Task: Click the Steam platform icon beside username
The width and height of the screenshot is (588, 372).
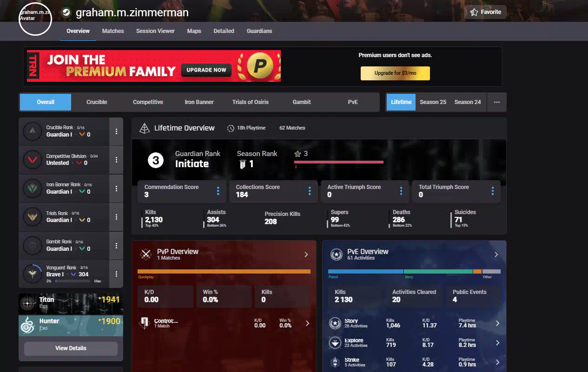Action: click(66, 13)
